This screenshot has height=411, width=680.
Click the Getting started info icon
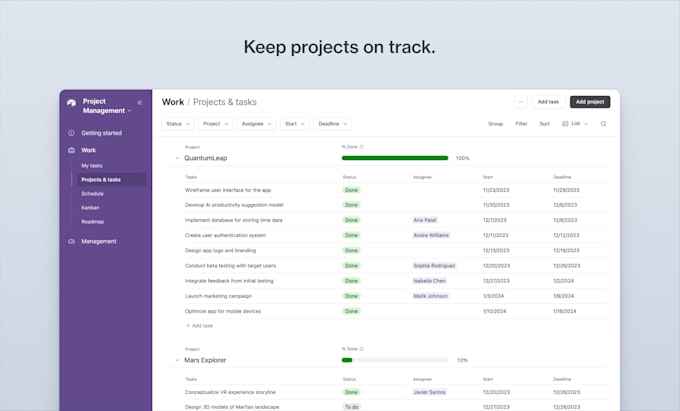pyautogui.click(x=72, y=133)
